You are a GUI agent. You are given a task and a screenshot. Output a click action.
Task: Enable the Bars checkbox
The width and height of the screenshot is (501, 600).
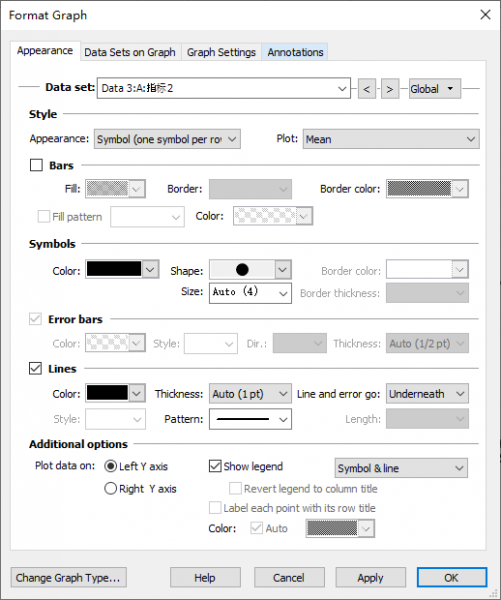pos(36,165)
